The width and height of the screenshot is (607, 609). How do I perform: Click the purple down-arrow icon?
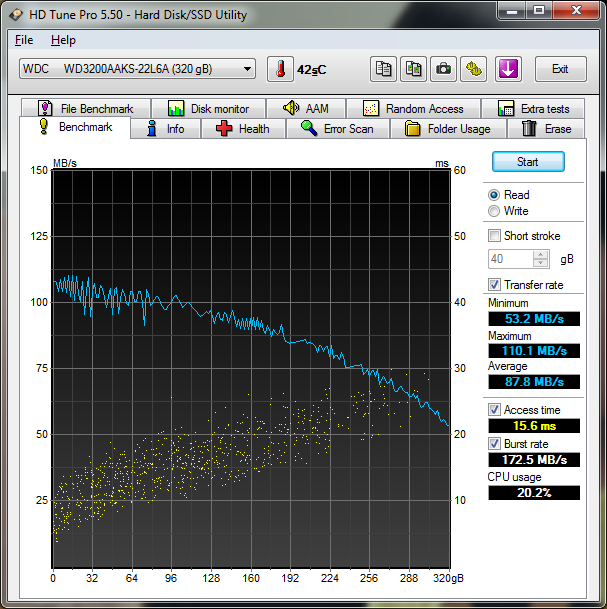click(508, 69)
